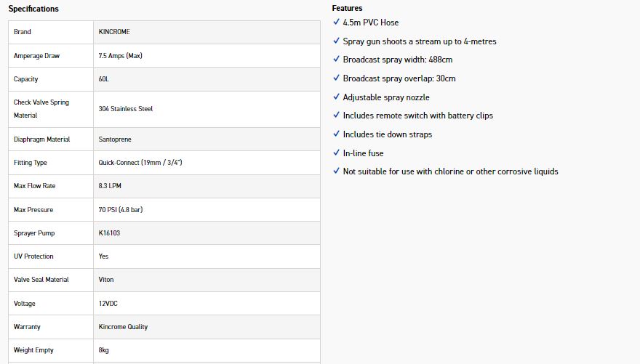Click the Specifications heading

click(33, 9)
